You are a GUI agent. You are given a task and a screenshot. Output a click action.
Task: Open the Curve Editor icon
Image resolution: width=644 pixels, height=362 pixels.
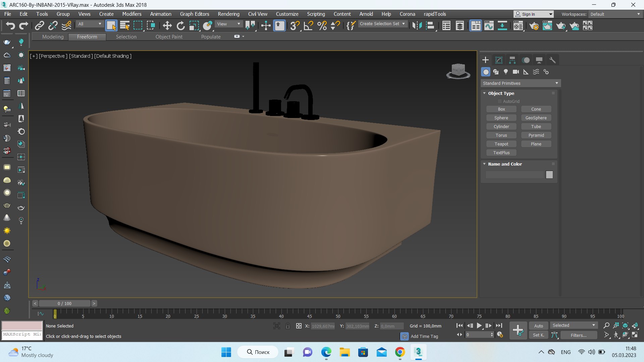[x=489, y=25]
